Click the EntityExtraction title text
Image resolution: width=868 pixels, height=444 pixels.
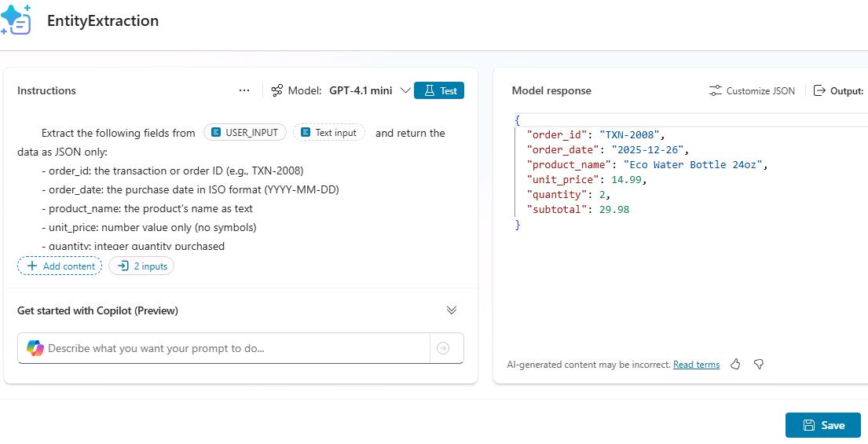103,21
